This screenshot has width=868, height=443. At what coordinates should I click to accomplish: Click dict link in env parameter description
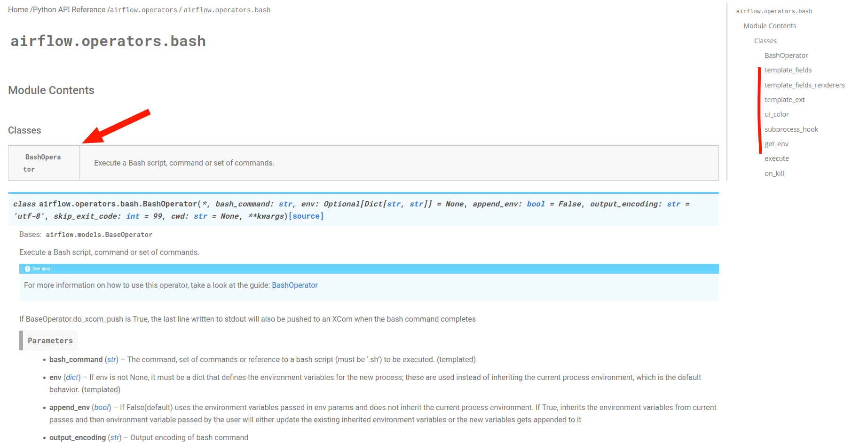tap(72, 378)
